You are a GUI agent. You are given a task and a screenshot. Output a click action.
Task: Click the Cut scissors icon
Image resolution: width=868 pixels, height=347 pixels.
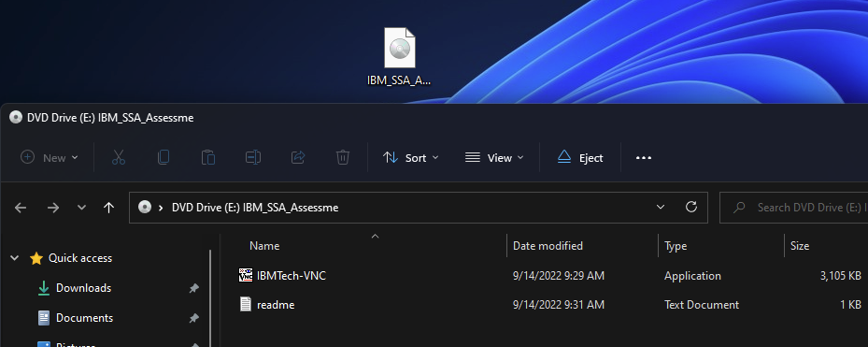click(119, 157)
